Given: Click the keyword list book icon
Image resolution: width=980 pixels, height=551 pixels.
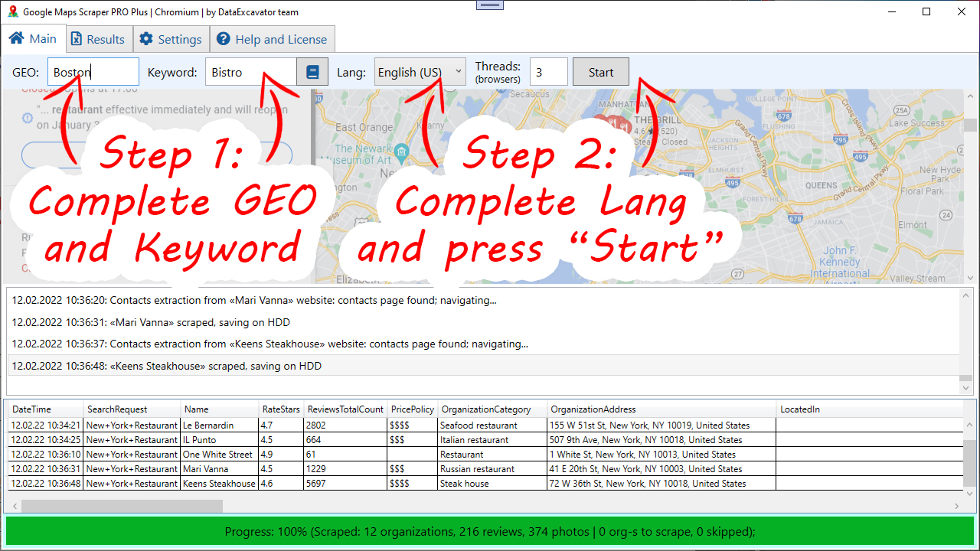Looking at the screenshot, I should click(312, 72).
